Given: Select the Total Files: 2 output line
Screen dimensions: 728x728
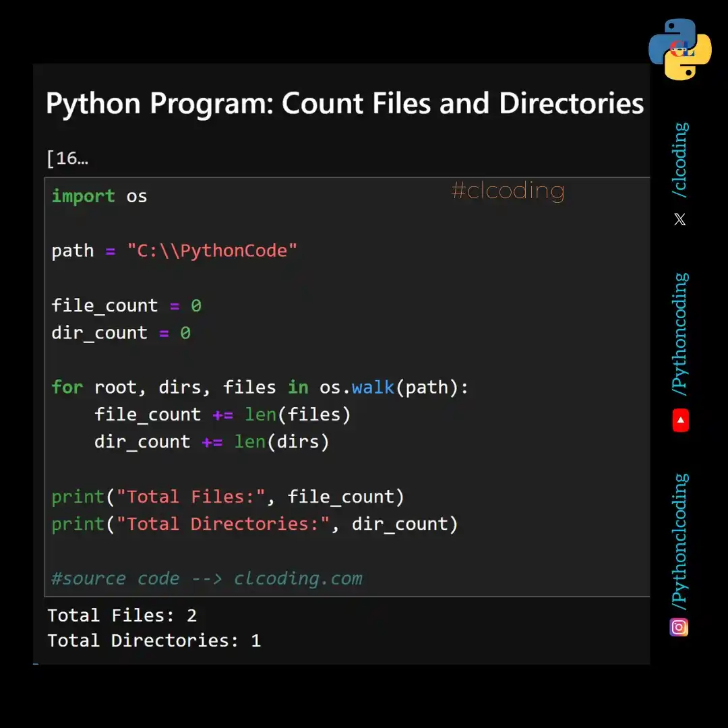Looking at the screenshot, I should [x=122, y=615].
